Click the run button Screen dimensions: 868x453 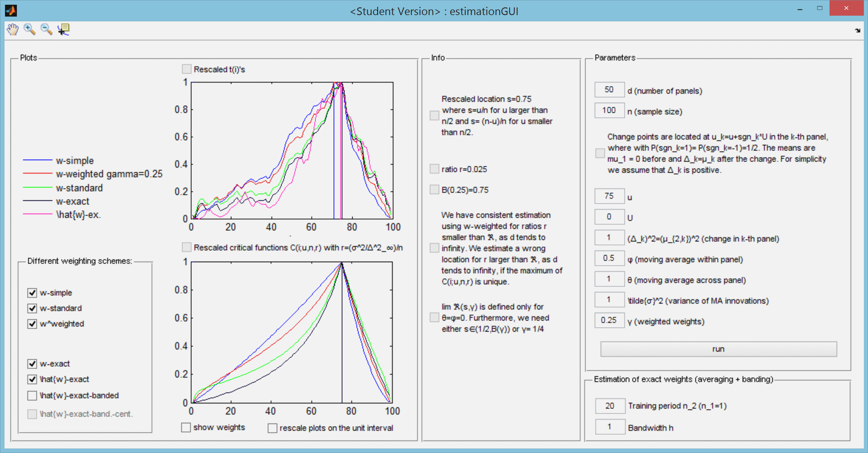pyautogui.click(x=718, y=349)
